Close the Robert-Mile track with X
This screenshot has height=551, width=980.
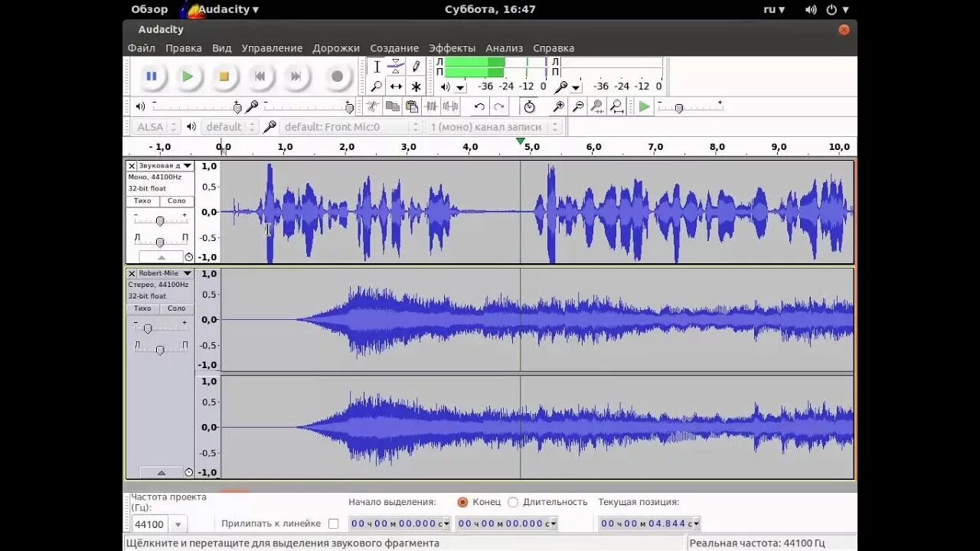tap(132, 273)
